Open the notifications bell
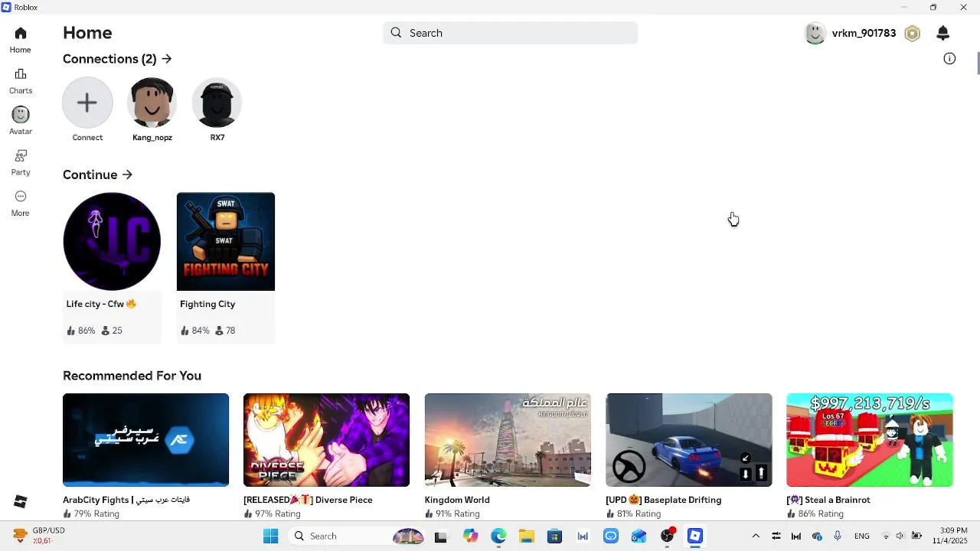This screenshot has height=551, width=980. (x=943, y=33)
